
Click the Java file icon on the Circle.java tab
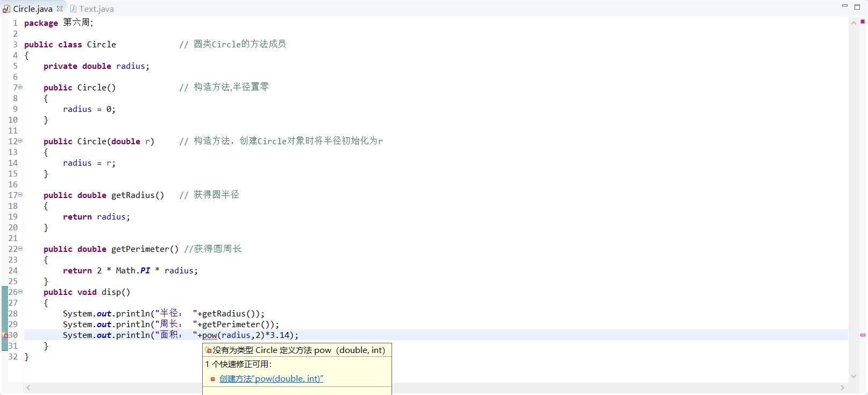(6, 9)
